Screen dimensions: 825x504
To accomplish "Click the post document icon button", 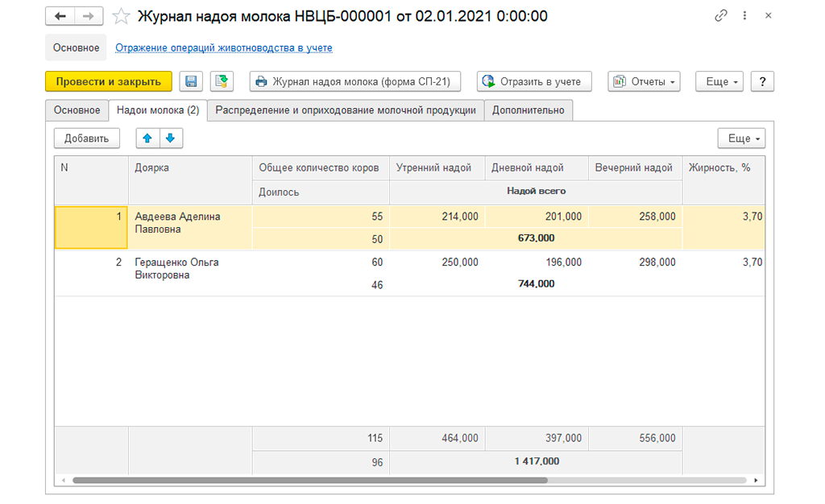I will [222, 81].
